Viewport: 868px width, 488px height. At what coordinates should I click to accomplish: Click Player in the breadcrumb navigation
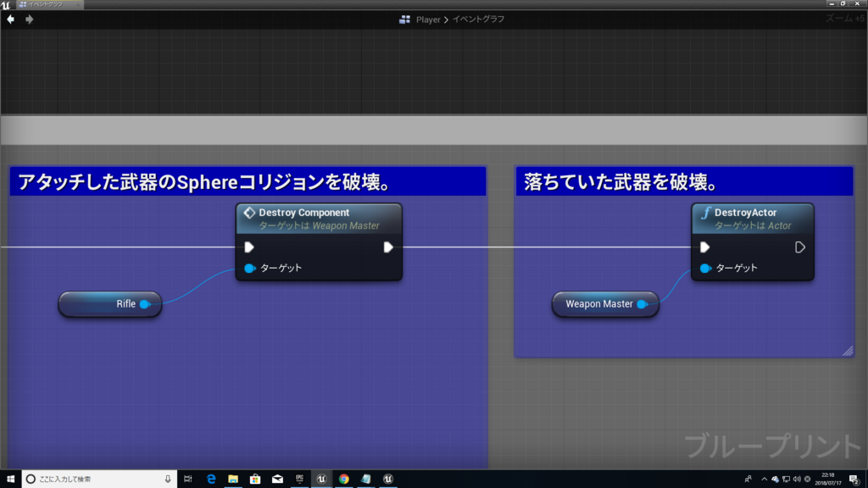point(428,19)
